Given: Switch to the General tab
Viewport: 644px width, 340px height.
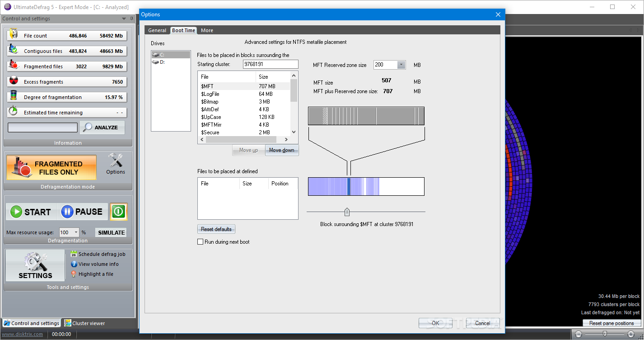Looking at the screenshot, I should 157,30.
